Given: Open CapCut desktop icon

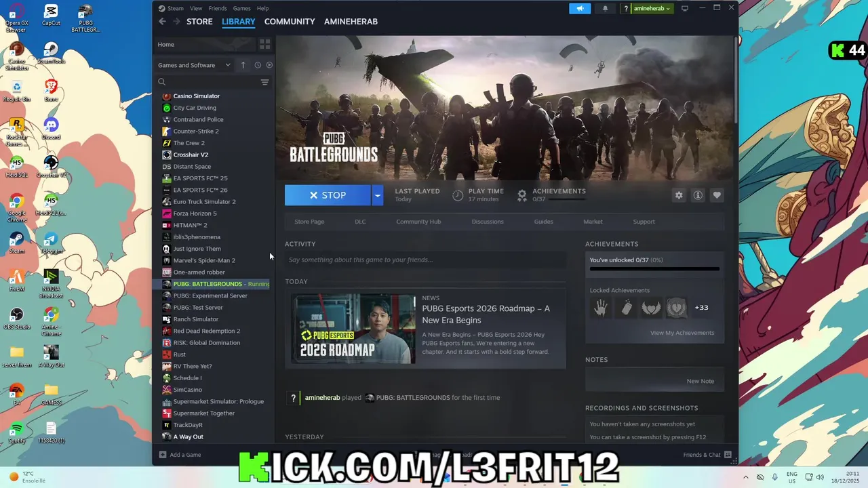Looking at the screenshot, I should pos(51,15).
